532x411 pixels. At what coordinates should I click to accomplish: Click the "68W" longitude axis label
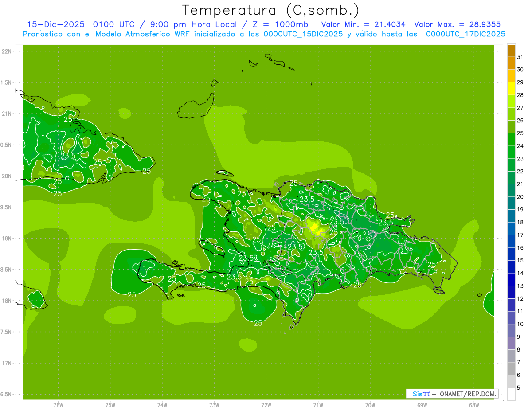(474, 405)
